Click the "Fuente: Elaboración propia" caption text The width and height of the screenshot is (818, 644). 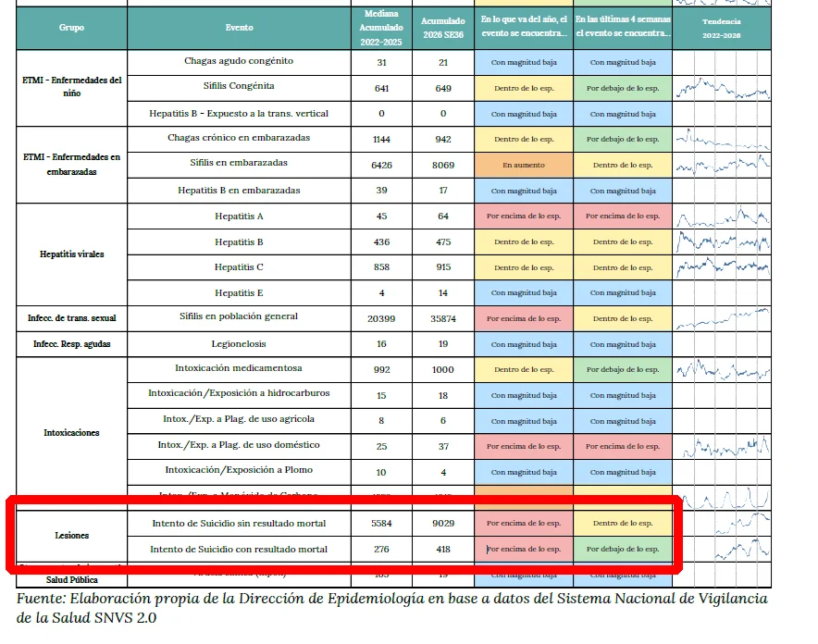[x=391, y=608]
